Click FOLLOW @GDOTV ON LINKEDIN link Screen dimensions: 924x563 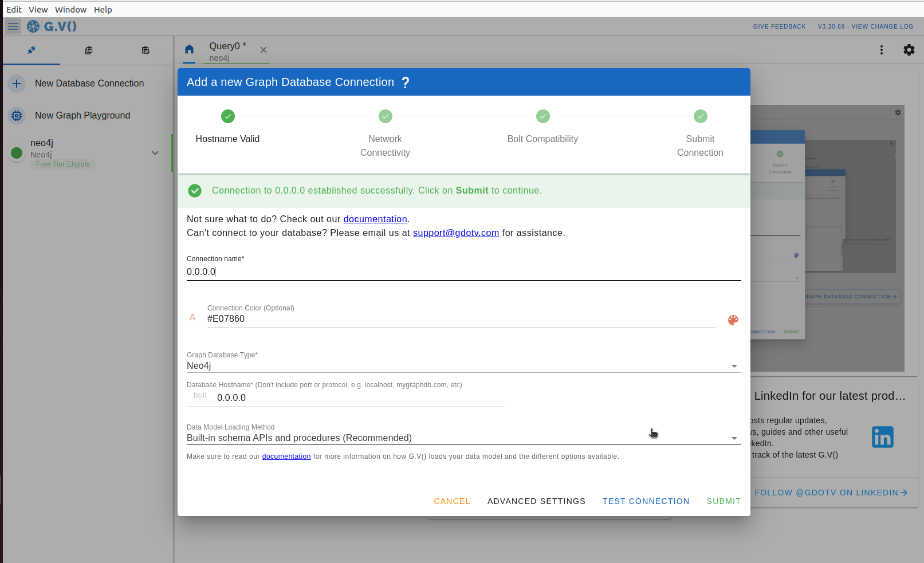831,493
